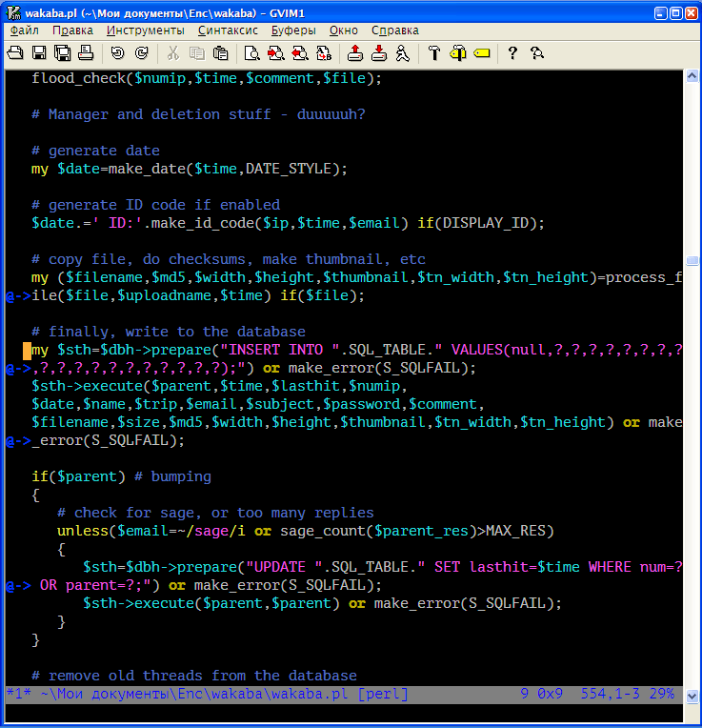The width and height of the screenshot is (702, 728).
Task: Run a Vim script icon
Action: [403, 53]
